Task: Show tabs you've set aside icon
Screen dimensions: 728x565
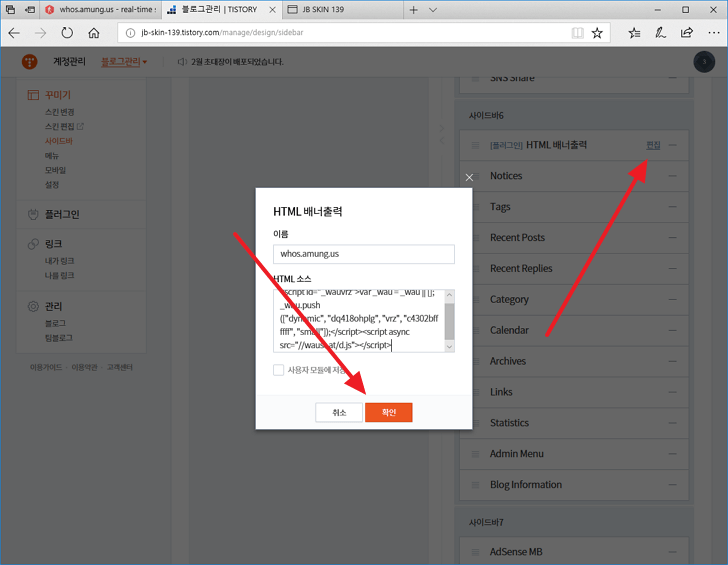Action: 10,9
